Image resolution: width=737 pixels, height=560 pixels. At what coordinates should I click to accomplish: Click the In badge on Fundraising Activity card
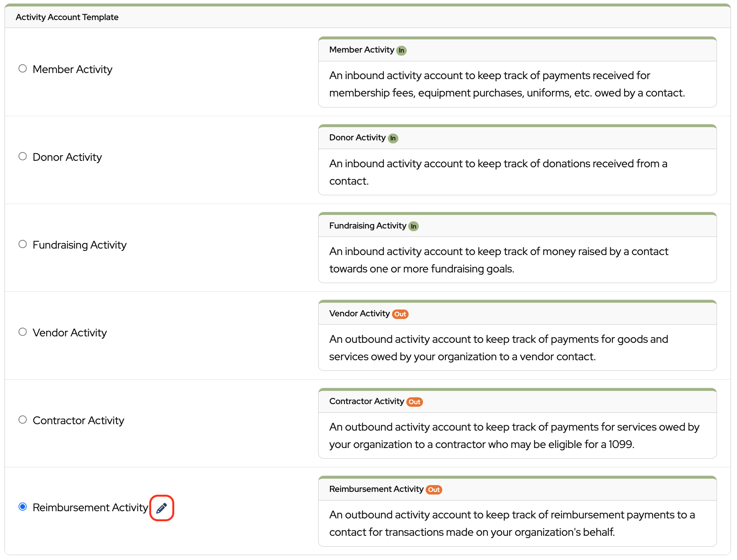(413, 226)
